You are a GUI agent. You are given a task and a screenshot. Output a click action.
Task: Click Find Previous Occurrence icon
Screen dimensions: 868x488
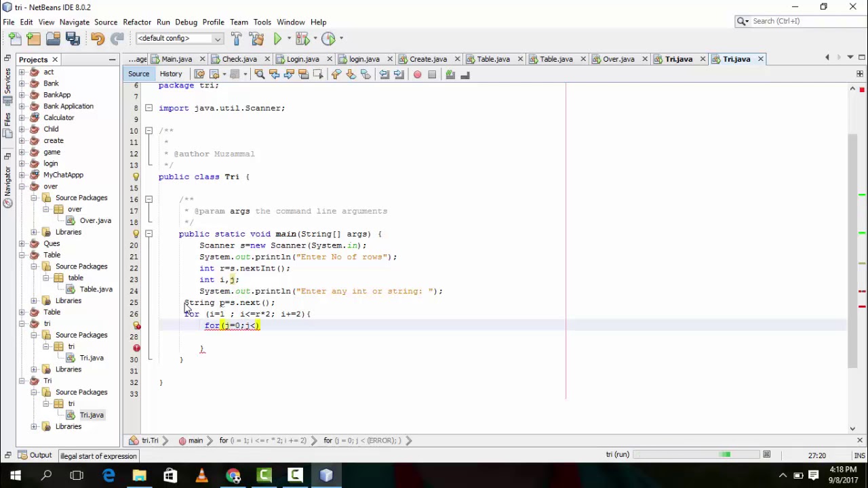point(274,75)
